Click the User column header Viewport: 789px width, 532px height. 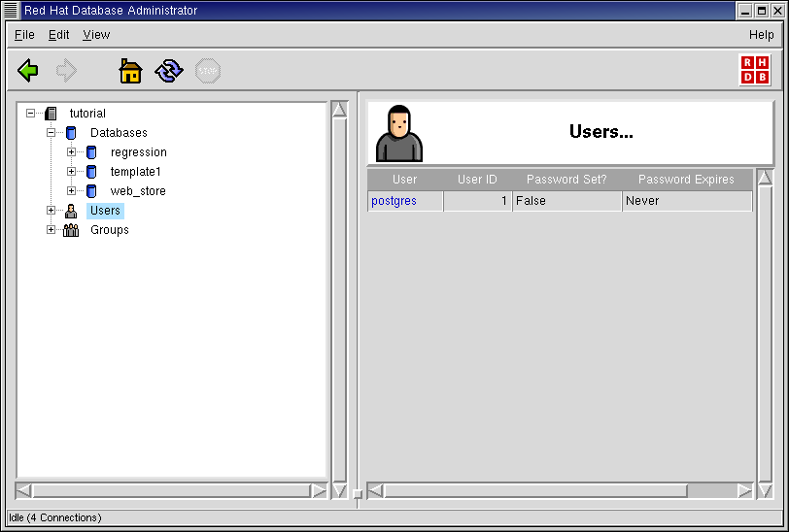tap(404, 180)
